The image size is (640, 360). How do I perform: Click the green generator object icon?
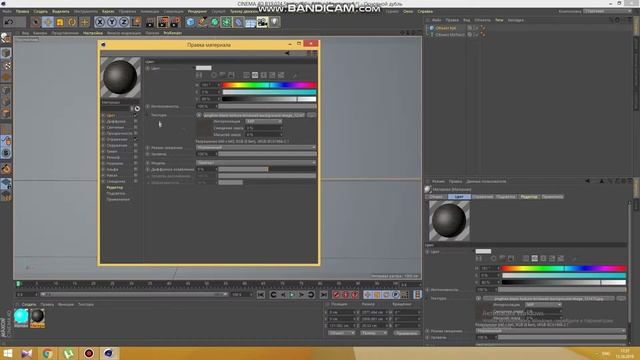pos(215,22)
